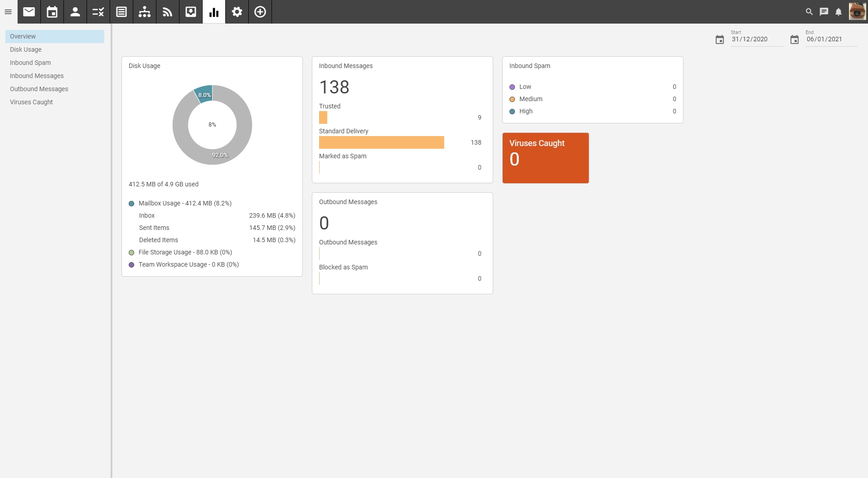Toggle the hamburger menu
This screenshot has height=478, width=868.
8,12
